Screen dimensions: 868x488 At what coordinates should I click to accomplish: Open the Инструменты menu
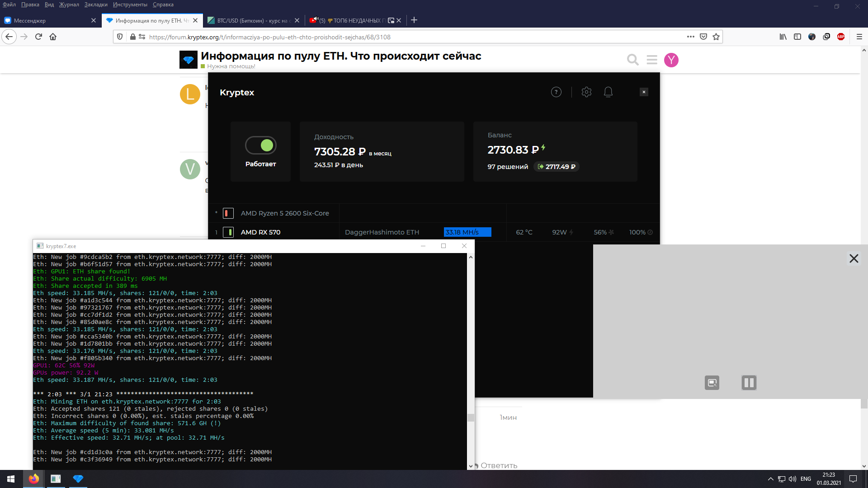click(130, 5)
